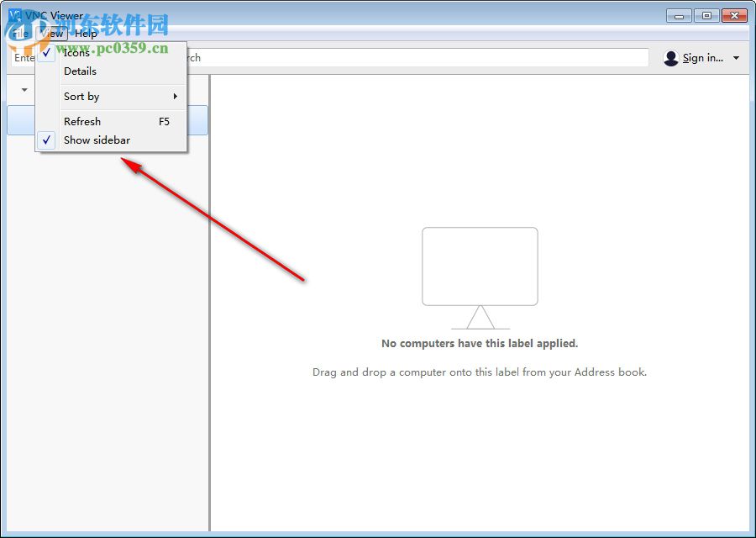
Task: Click the user avatar icon beside Sign in
Action: point(670,57)
